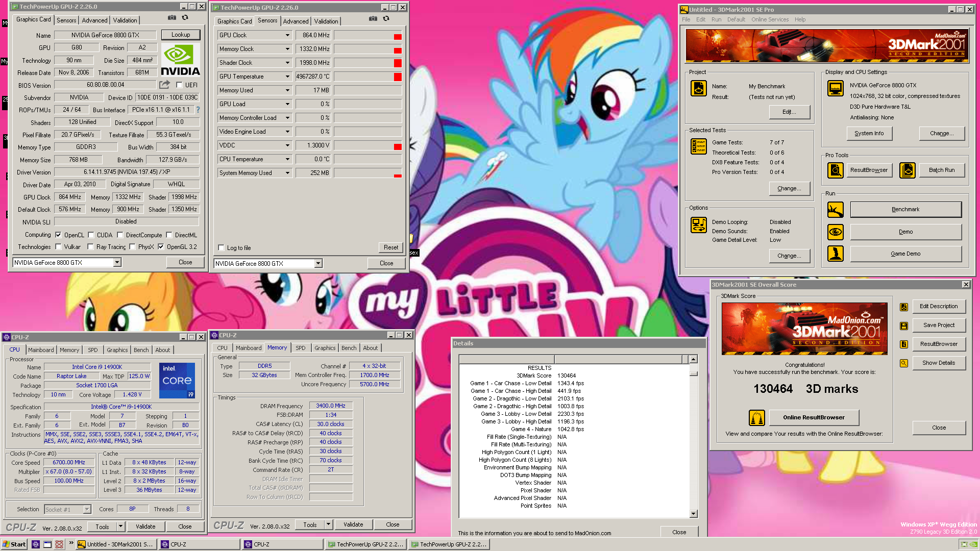This screenshot has width=980, height=551.
Task: Click the screenshot camera icon in left GPU-Z window
Action: click(172, 18)
